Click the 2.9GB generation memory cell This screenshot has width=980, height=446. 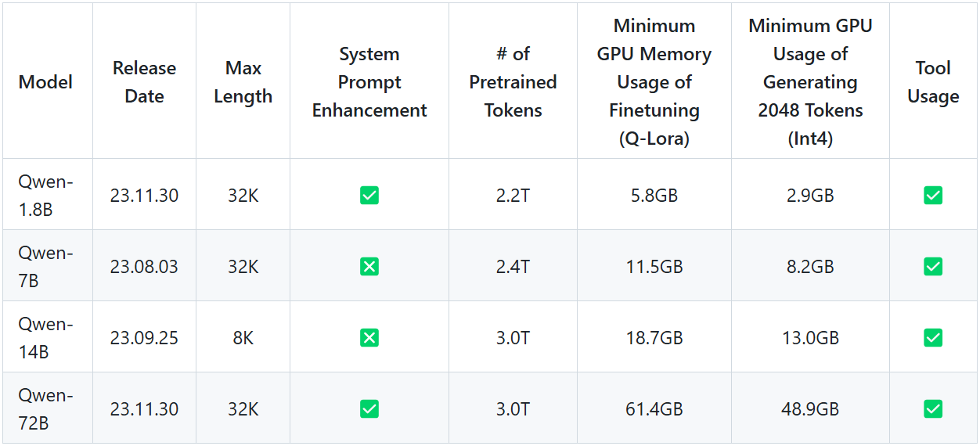810,196
